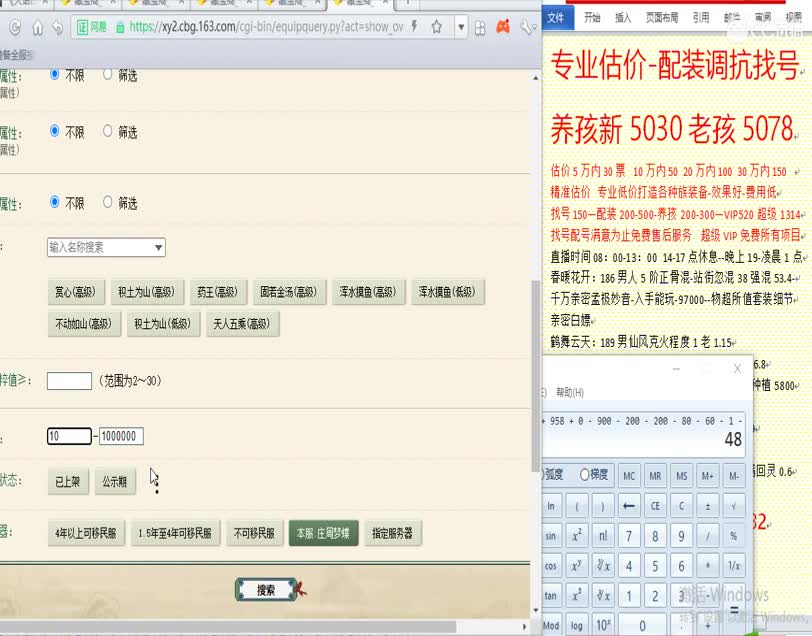Click the browser URL address field
812x636 pixels.
(x=267, y=27)
